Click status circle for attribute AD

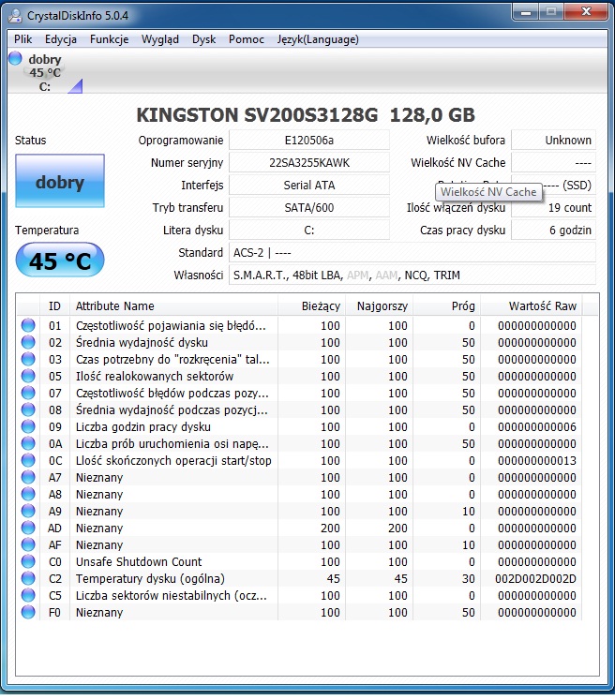coord(28,529)
